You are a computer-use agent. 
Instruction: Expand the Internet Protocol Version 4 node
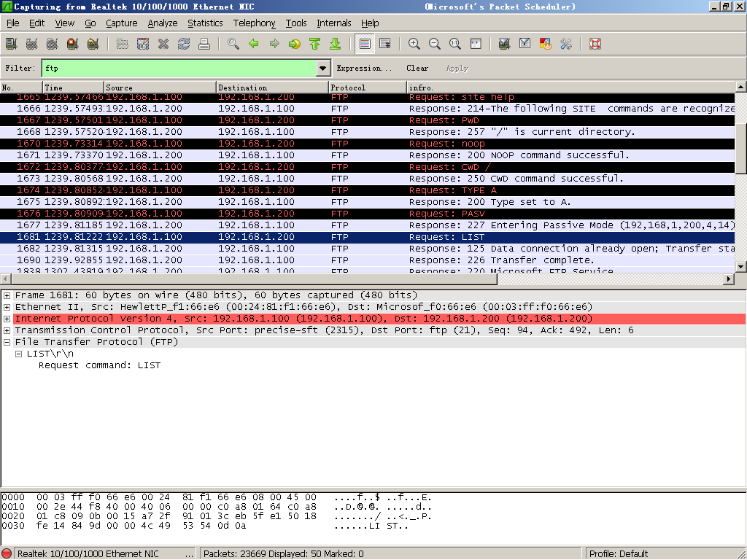tap(7, 319)
